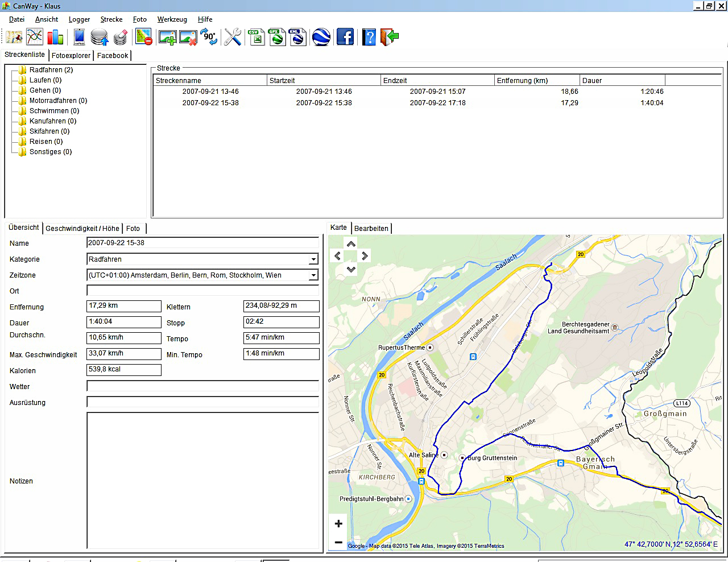This screenshot has width=728, height=562.
Task: Open the wrench and screwdriver settings icon
Action: [233, 38]
